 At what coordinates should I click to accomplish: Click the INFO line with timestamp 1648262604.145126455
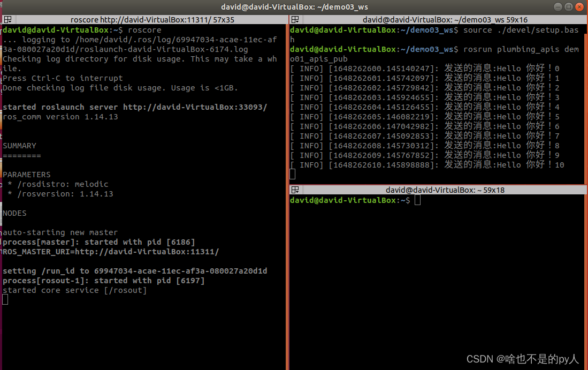click(x=425, y=107)
